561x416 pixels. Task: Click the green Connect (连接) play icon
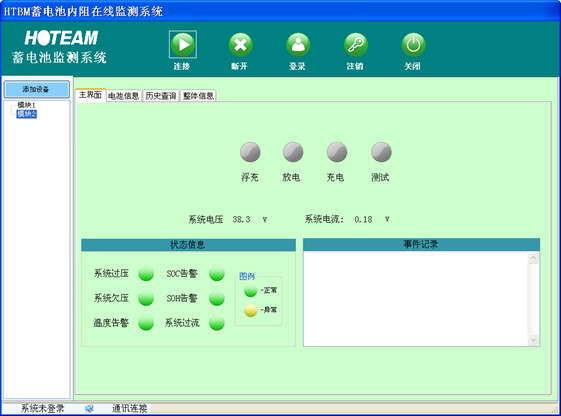pos(183,44)
